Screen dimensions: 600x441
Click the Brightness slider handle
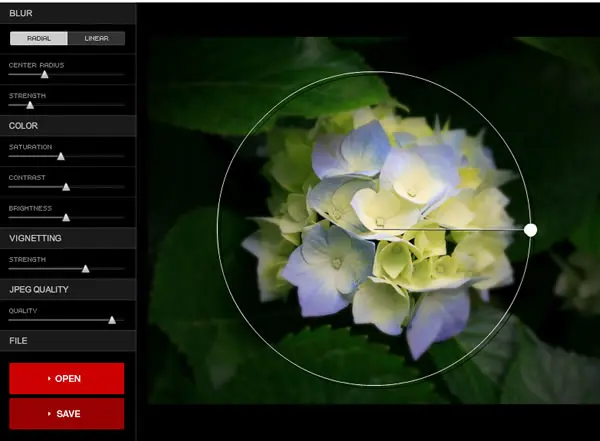[66, 217]
